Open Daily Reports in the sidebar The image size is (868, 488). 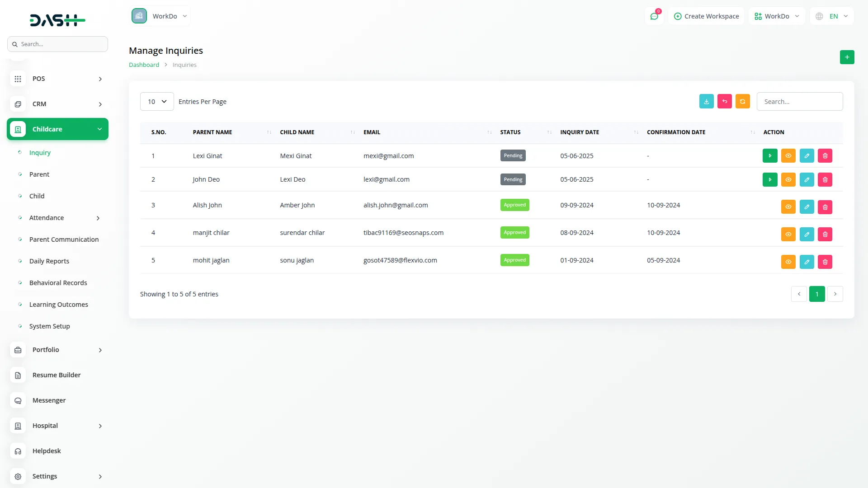[49, 261]
